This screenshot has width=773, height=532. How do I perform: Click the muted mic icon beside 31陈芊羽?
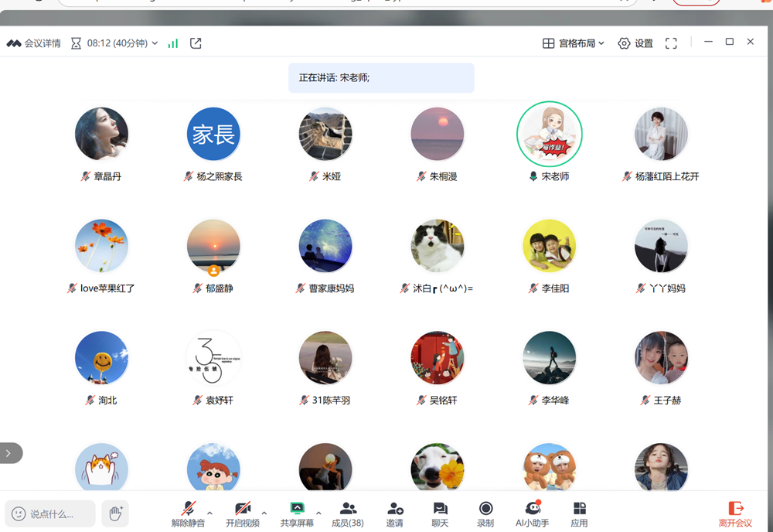[304, 400]
